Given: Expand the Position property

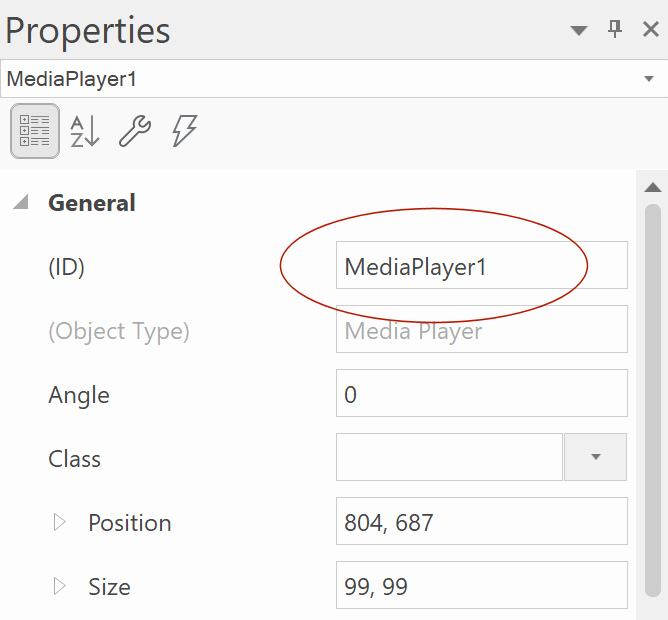Looking at the screenshot, I should 59,523.
